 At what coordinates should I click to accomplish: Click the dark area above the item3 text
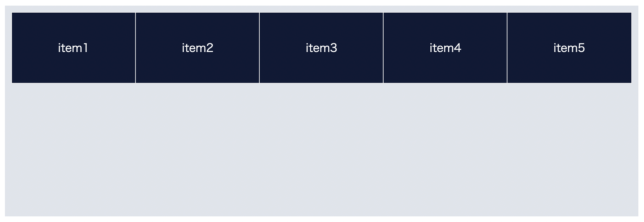coord(321,27)
